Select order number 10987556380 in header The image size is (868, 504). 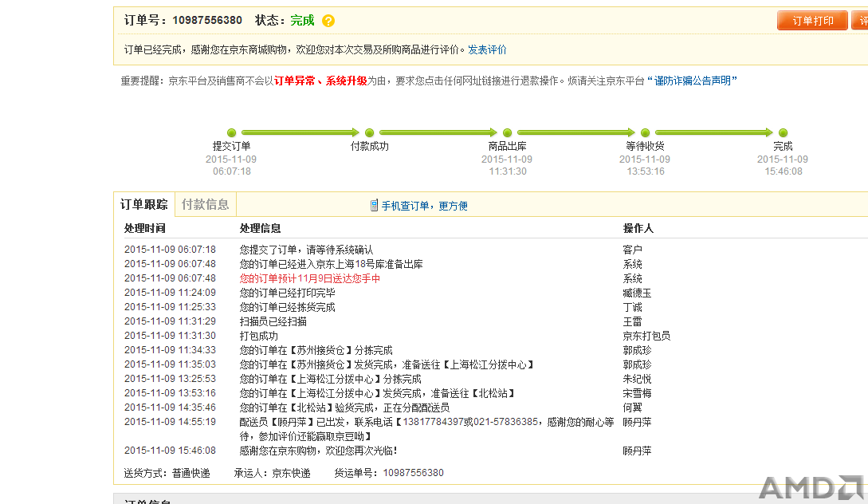pyautogui.click(x=207, y=21)
